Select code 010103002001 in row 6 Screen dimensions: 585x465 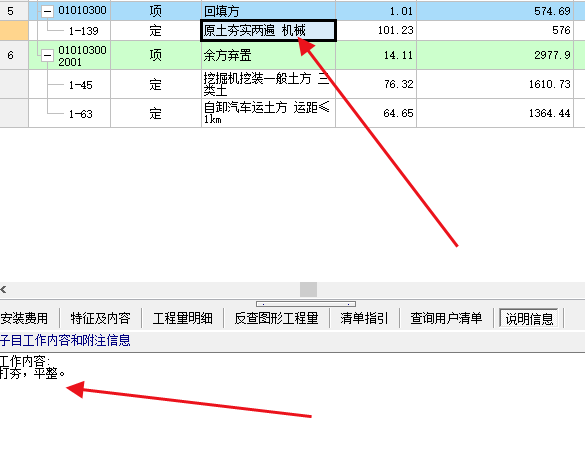pyautogui.click(x=82, y=56)
